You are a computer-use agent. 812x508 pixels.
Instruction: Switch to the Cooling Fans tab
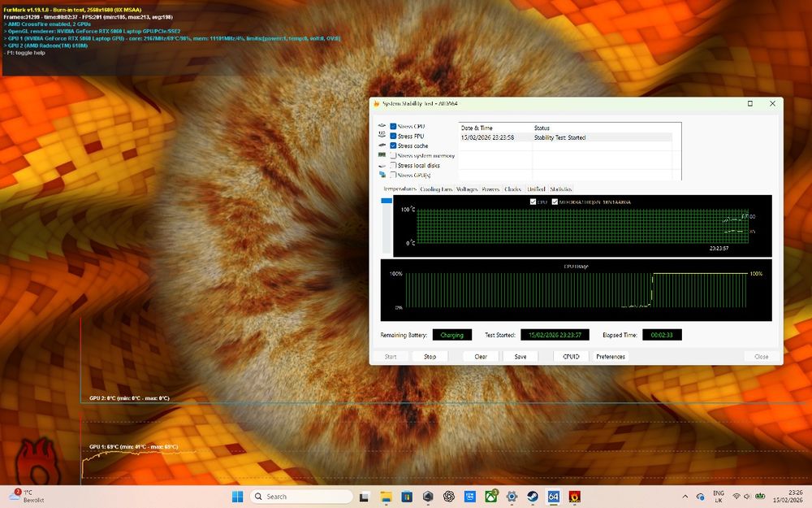(x=436, y=189)
